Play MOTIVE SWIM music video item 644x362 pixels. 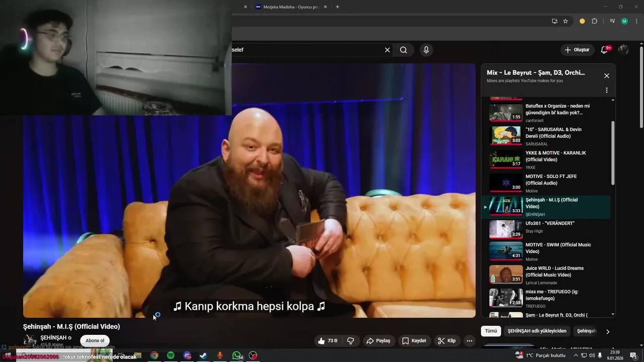(x=546, y=251)
